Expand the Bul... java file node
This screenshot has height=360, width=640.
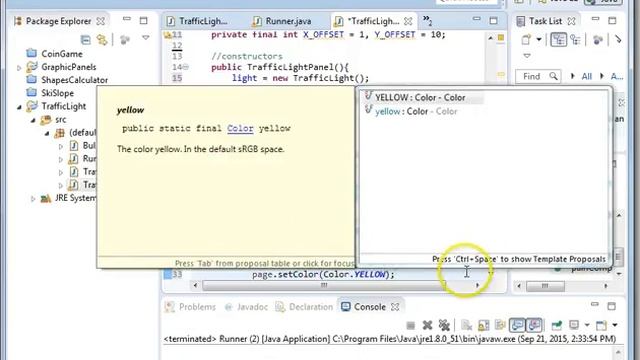pyautogui.click(x=61, y=146)
